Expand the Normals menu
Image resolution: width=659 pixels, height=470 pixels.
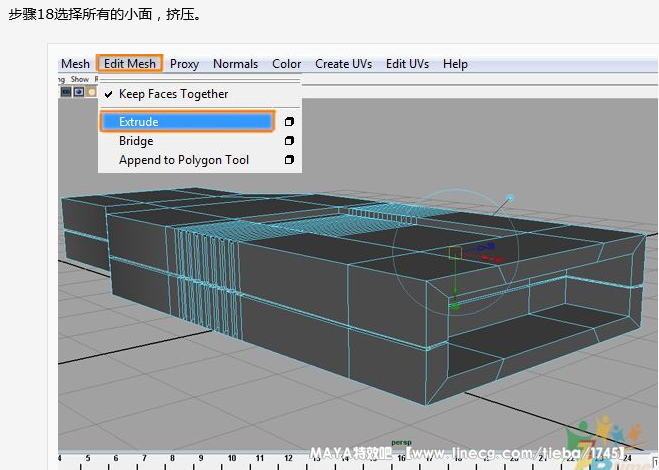click(x=235, y=64)
